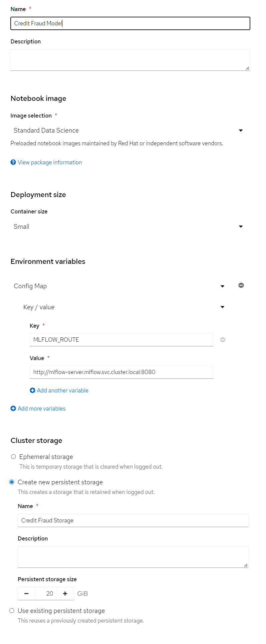Choose Create new persistent storage radio button
Screen dimensions: 266x644
[x=12, y=482]
